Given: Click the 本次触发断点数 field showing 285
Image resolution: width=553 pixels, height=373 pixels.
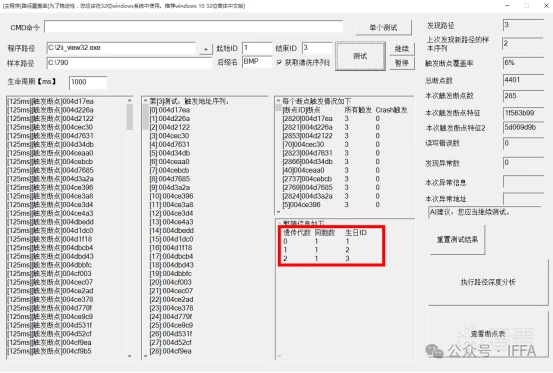Looking at the screenshot, I should (x=523, y=96).
